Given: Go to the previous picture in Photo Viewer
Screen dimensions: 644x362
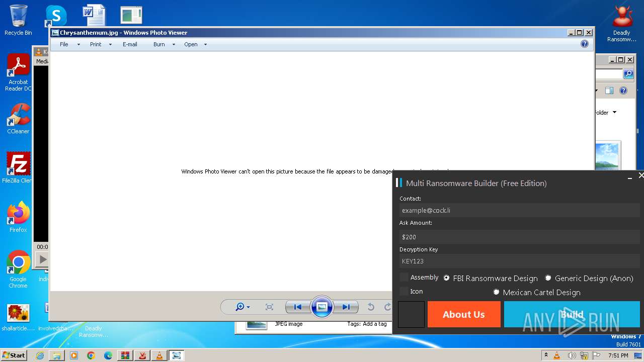Looking at the screenshot, I should [x=297, y=307].
